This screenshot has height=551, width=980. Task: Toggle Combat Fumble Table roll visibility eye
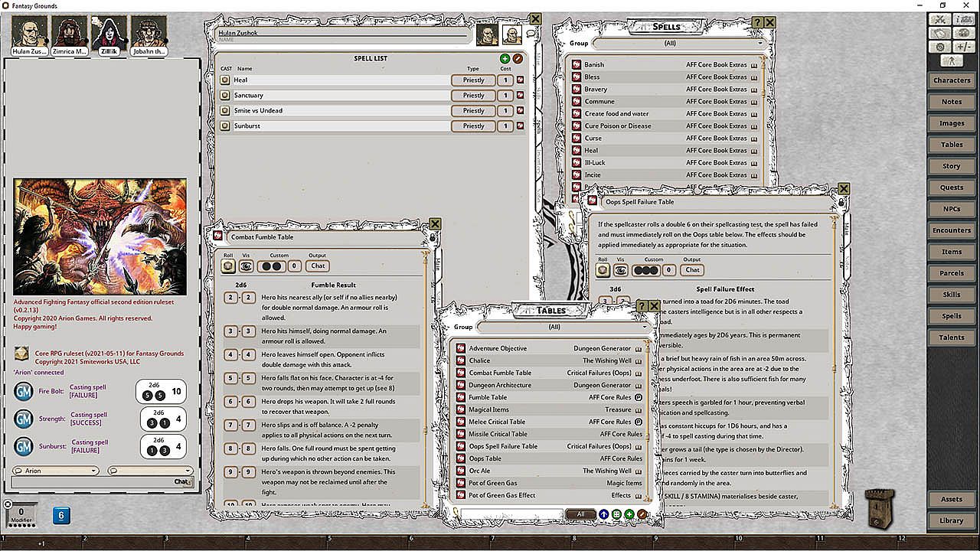point(247,266)
